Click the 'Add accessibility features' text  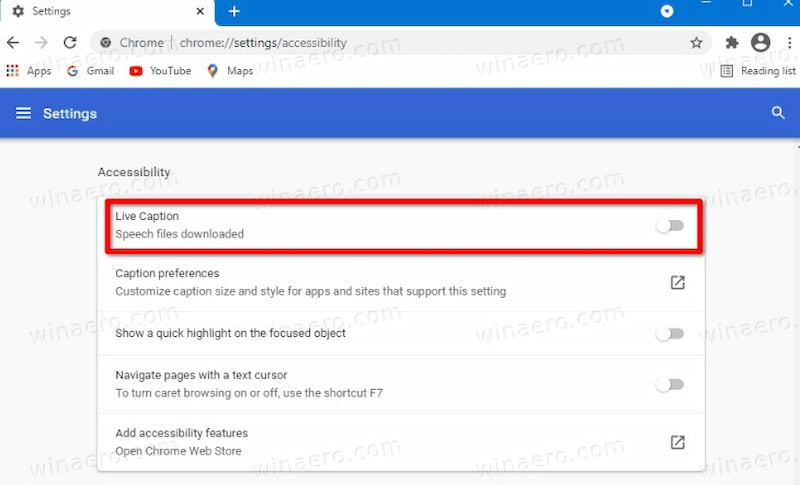click(x=182, y=433)
